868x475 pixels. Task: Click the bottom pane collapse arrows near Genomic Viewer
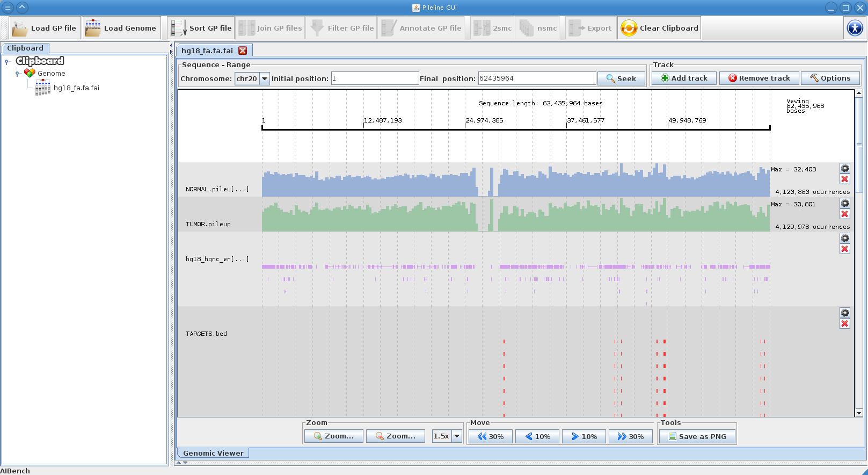(182, 463)
